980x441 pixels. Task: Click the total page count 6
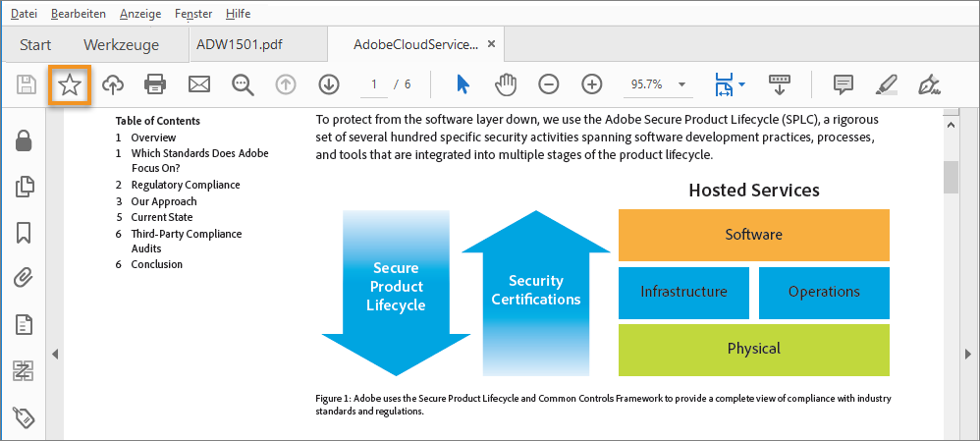click(408, 84)
